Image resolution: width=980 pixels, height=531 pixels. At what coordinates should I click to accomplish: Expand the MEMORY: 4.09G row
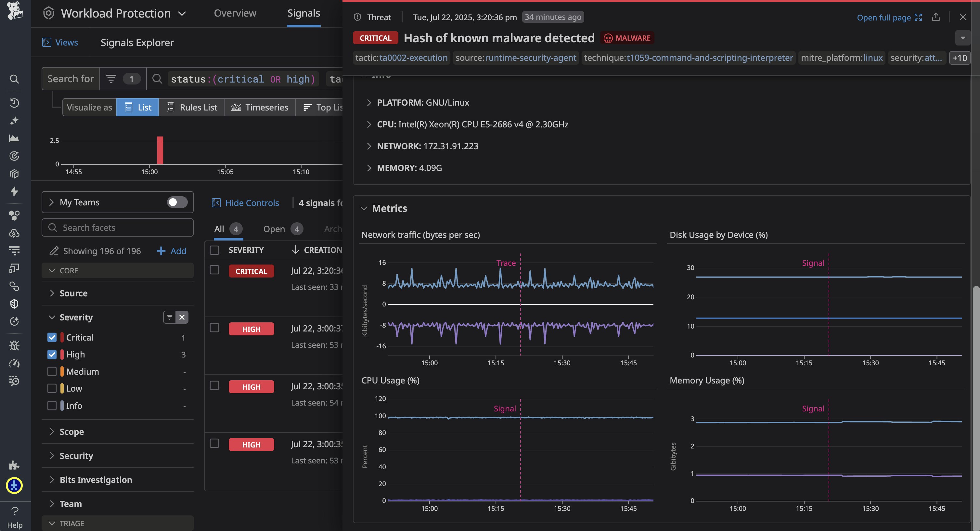pyautogui.click(x=369, y=168)
